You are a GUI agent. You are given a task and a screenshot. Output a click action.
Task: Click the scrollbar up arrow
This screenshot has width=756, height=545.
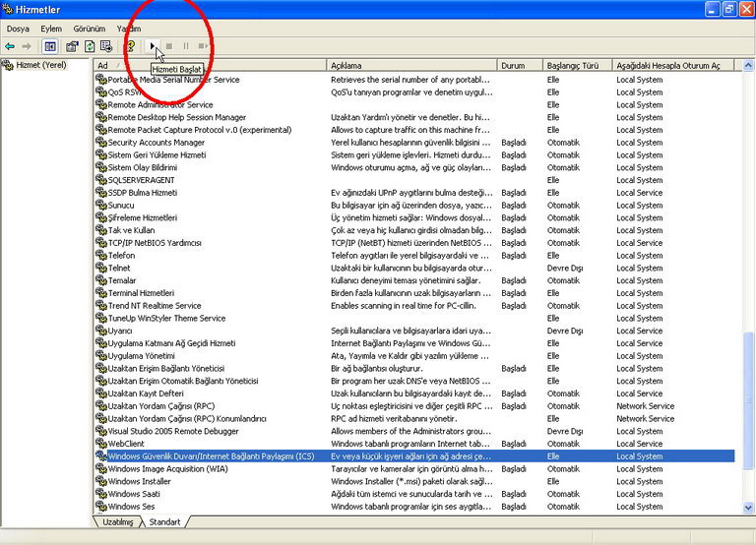[748, 66]
